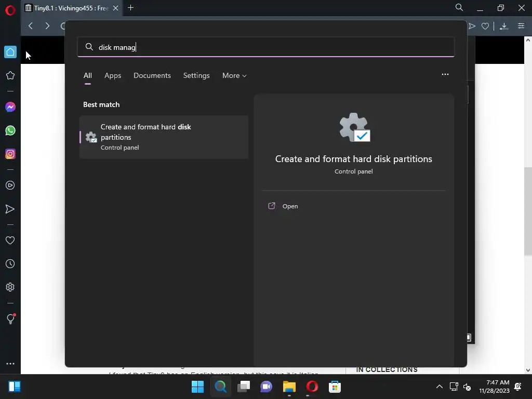Open downloads icon in Opera toolbar

click(504, 26)
